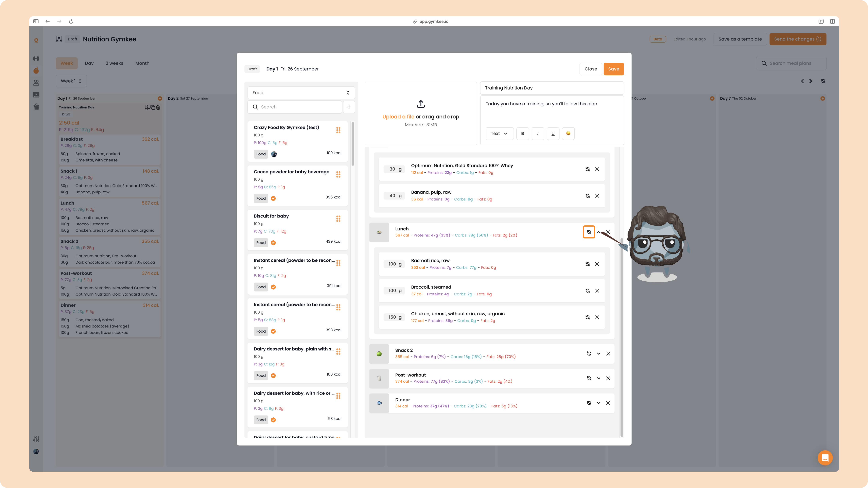Remove Banana, pulp, raw from the snack

(597, 196)
